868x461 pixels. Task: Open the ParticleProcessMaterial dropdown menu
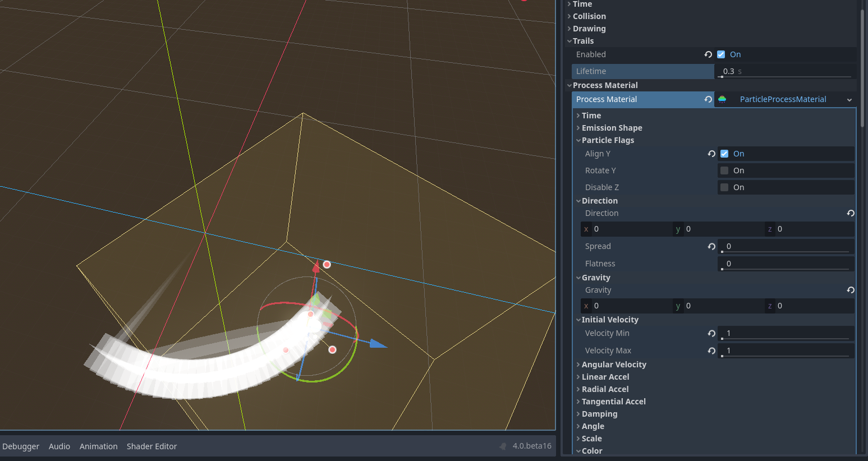point(850,99)
